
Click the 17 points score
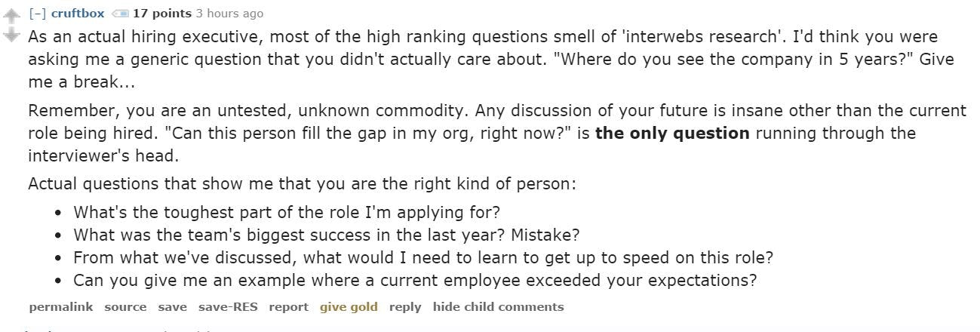click(161, 14)
